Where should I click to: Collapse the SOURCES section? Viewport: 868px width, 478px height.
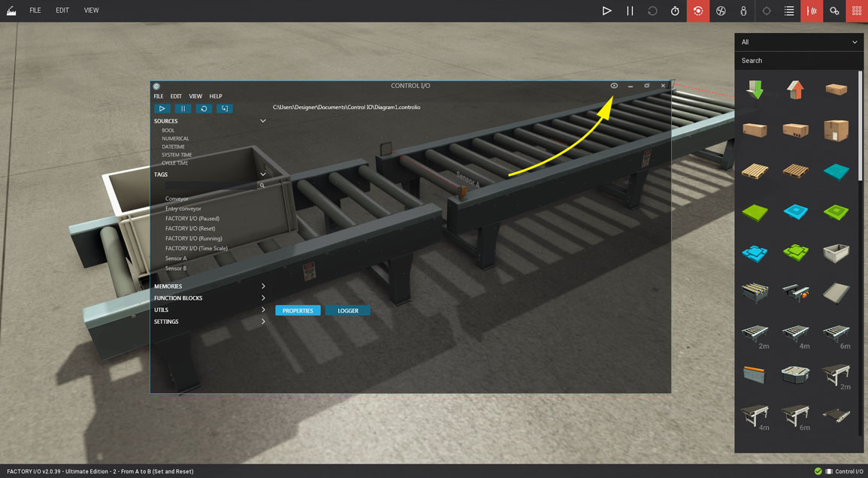click(x=263, y=121)
